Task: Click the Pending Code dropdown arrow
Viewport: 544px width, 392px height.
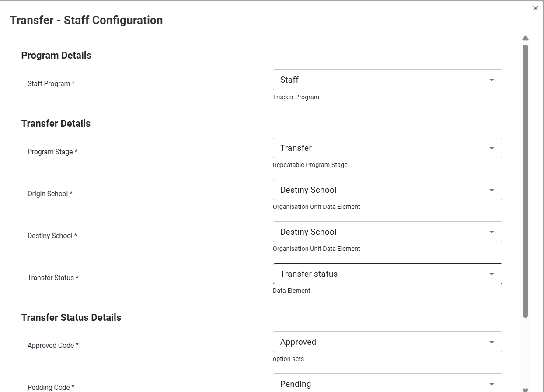Action: coord(492,384)
